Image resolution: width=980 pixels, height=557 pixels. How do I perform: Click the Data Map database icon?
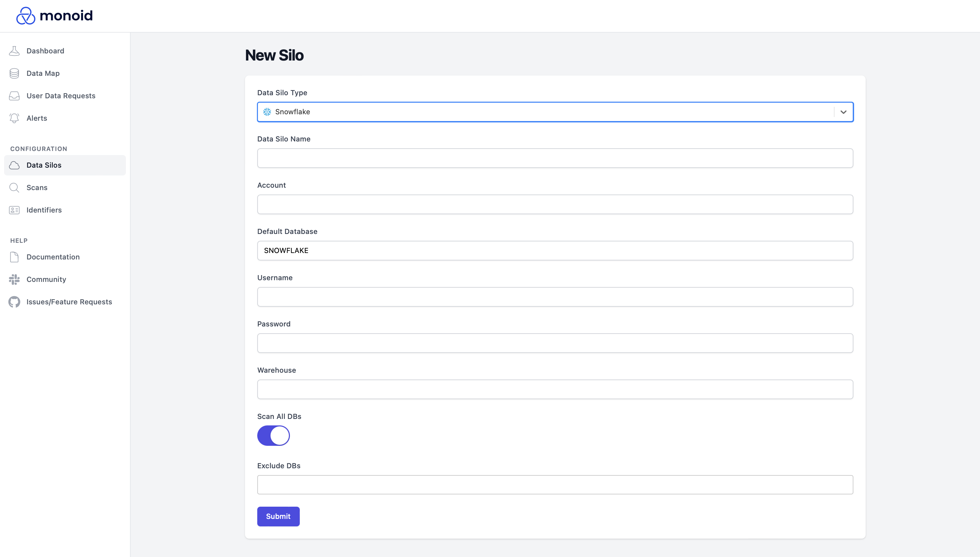[14, 73]
